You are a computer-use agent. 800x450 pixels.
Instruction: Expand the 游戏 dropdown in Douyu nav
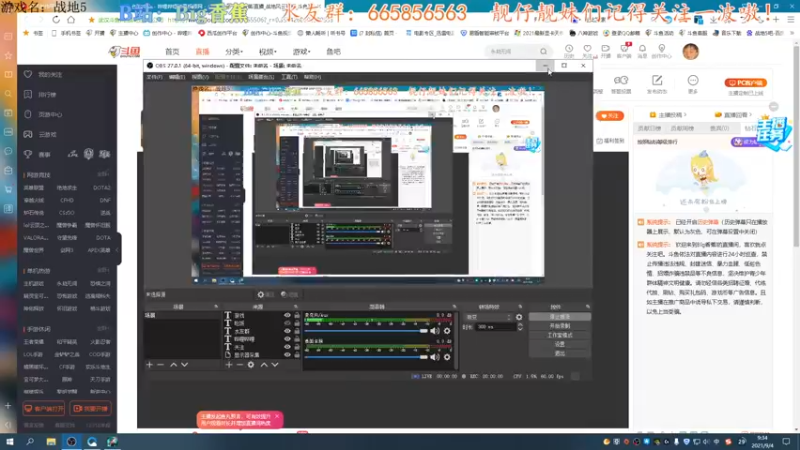(x=301, y=52)
